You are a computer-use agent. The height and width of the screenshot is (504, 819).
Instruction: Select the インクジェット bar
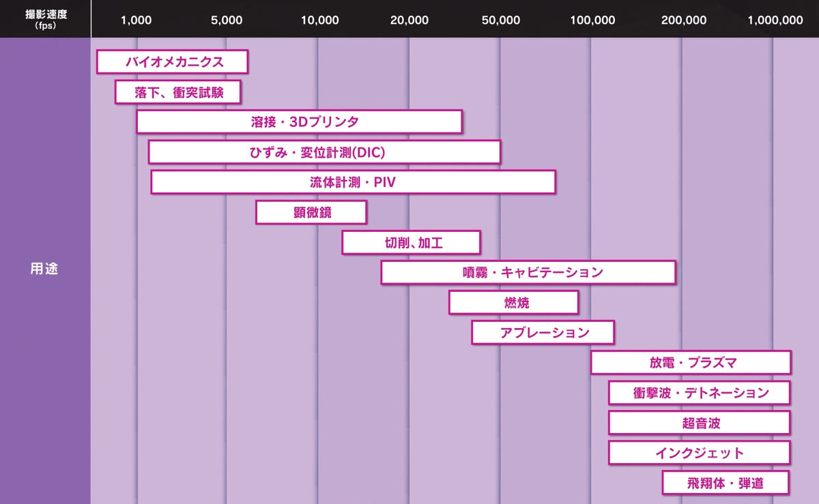(x=700, y=452)
